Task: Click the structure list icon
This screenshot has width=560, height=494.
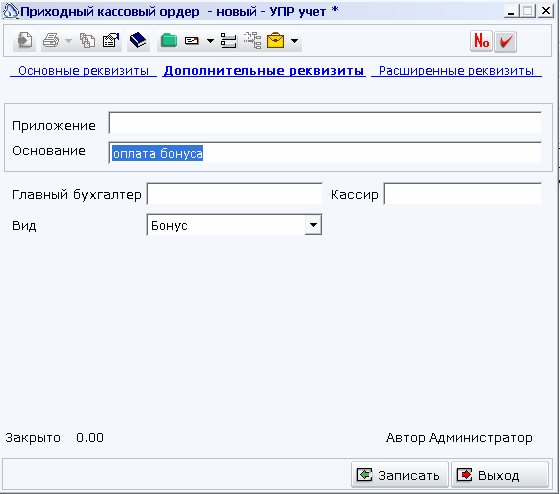Action: pyautogui.click(x=229, y=41)
